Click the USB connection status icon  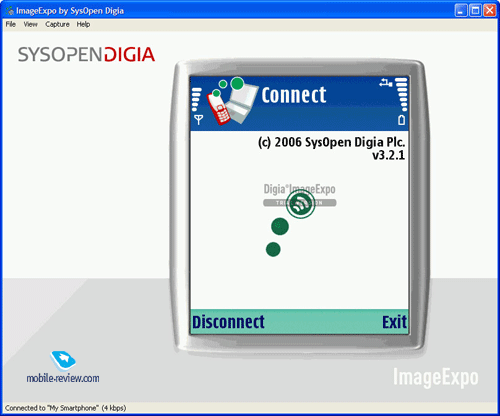[x=386, y=83]
